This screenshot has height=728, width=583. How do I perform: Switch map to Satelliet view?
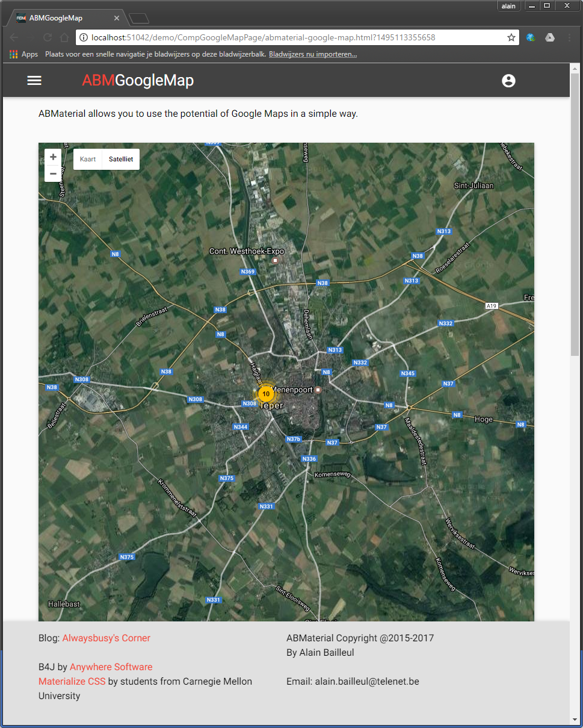click(x=121, y=160)
